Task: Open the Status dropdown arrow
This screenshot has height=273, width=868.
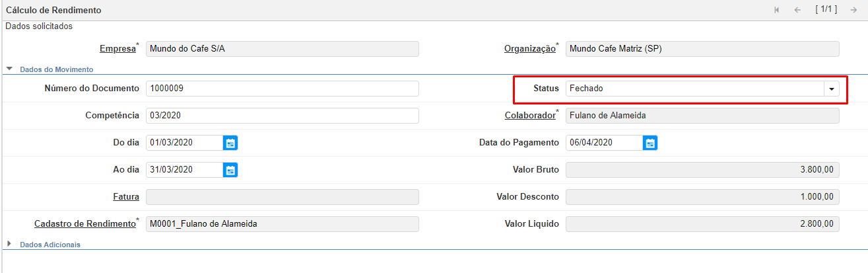Action: coord(832,89)
